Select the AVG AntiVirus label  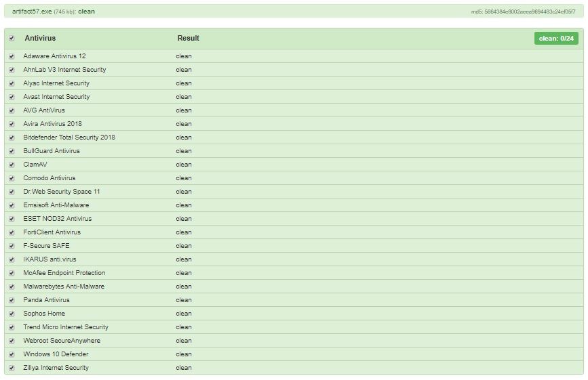[x=44, y=110]
